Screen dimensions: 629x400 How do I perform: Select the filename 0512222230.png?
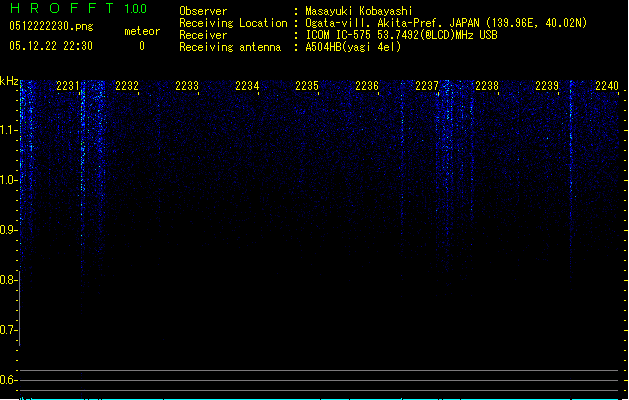point(51,26)
